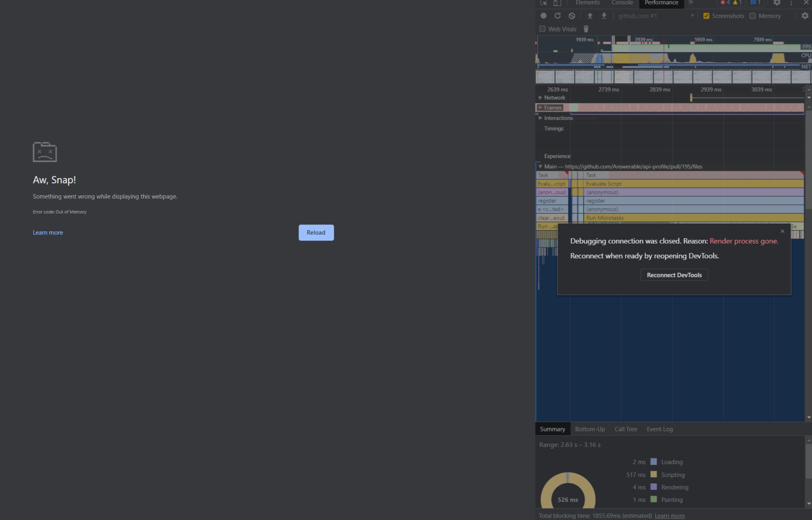Show more DevTools tabs with chevron
The image size is (812, 520).
(x=691, y=3)
